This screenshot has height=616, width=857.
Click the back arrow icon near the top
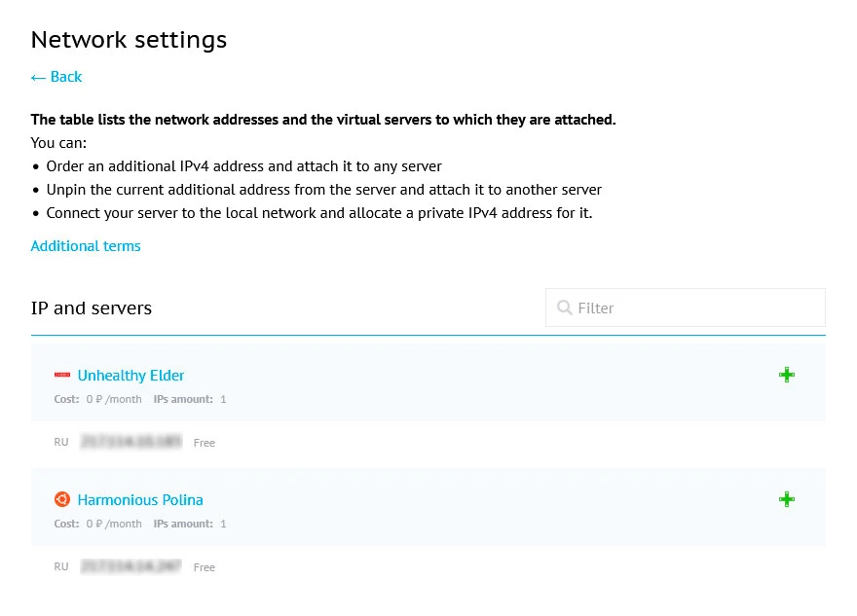click(38, 76)
